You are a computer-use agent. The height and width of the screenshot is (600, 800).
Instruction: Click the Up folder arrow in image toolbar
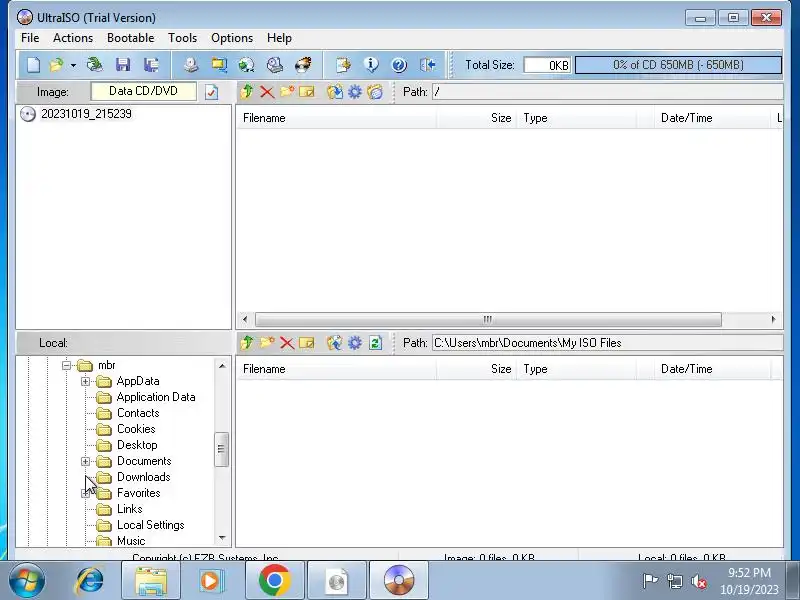[x=247, y=92]
